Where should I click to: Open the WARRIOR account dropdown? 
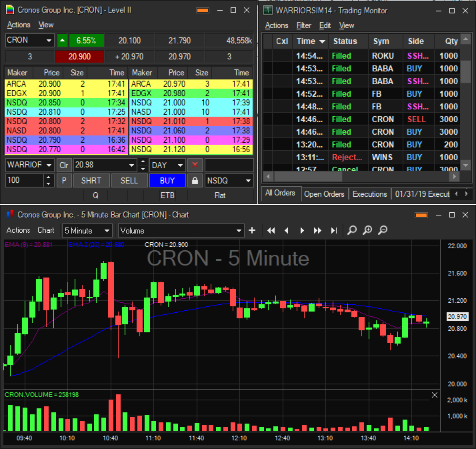click(x=49, y=165)
